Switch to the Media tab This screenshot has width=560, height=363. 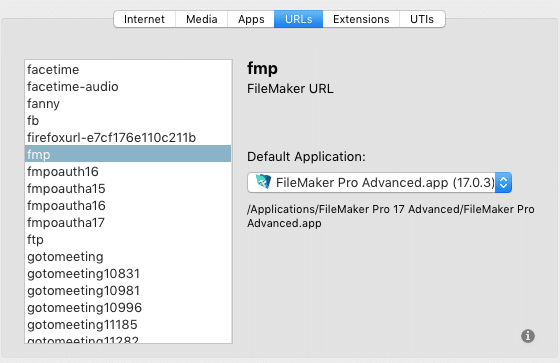pos(201,19)
